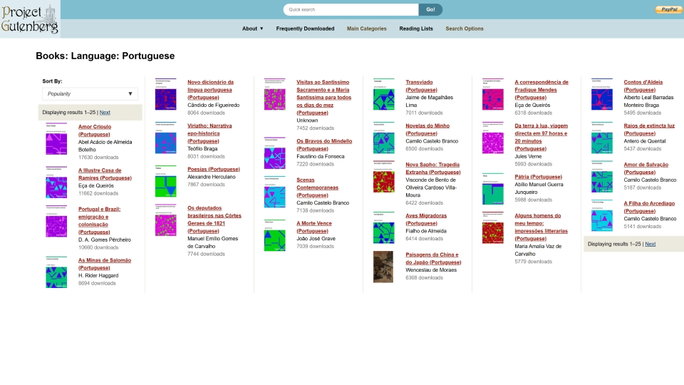
Task: Open Transviado book cover thumbnail
Action: point(383,95)
